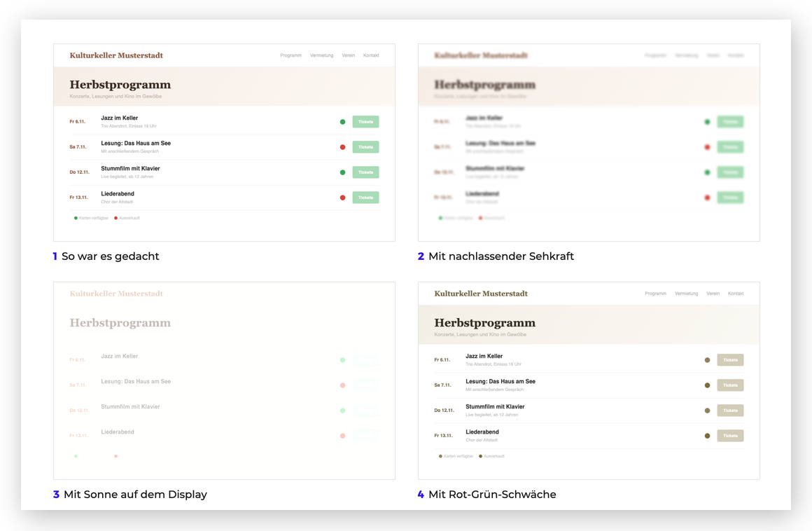Click olive status dot for Jazz im Keller, mockup 4

(x=707, y=360)
